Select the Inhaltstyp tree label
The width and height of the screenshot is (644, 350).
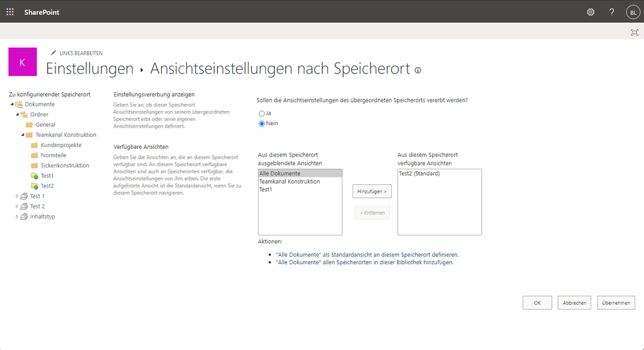pos(43,217)
